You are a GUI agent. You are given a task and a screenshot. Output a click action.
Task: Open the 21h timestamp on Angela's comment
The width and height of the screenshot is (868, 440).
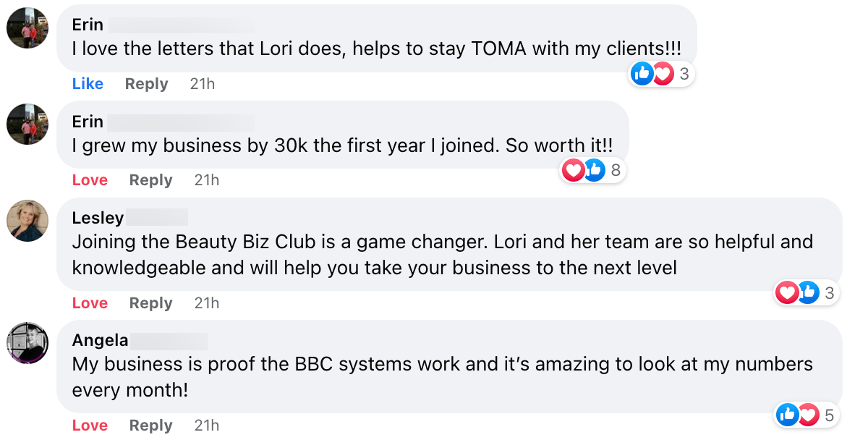(206, 426)
